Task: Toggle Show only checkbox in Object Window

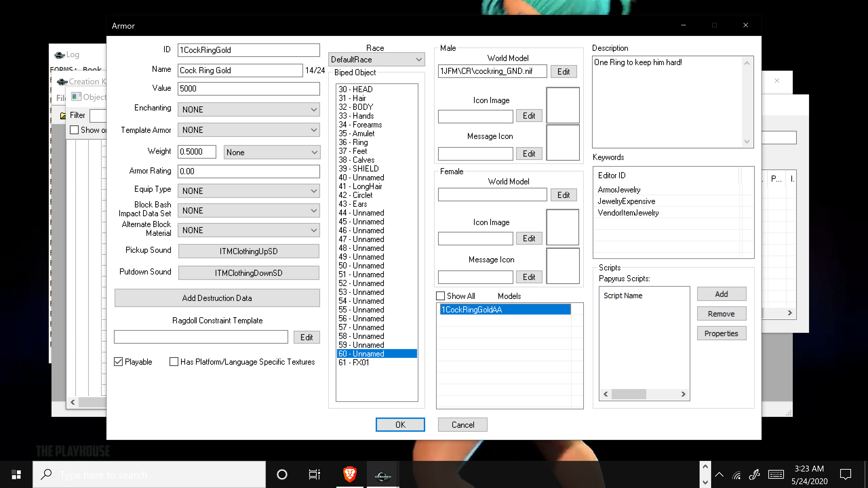Action: point(74,130)
